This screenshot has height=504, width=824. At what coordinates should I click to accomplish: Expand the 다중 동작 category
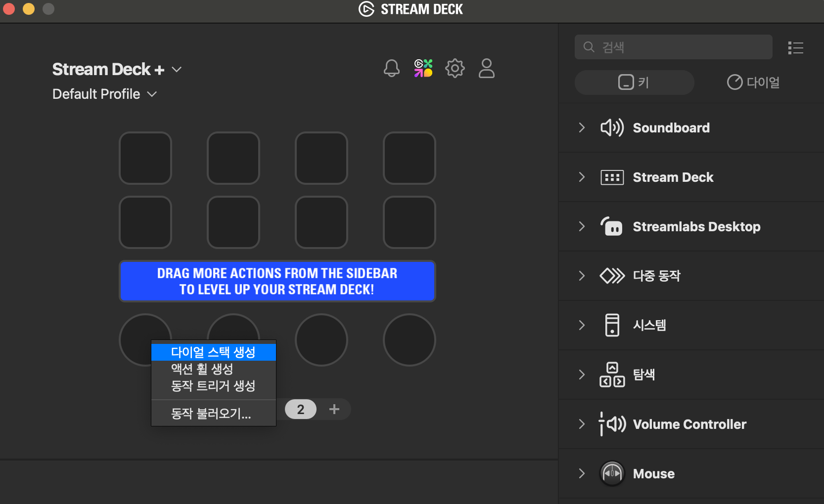[582, 276]
